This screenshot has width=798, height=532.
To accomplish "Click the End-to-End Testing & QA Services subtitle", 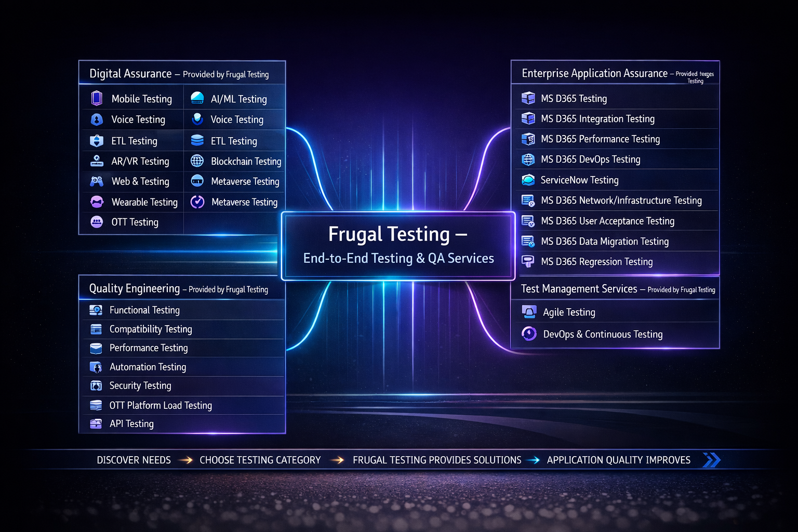I will (x=398, y=258).
